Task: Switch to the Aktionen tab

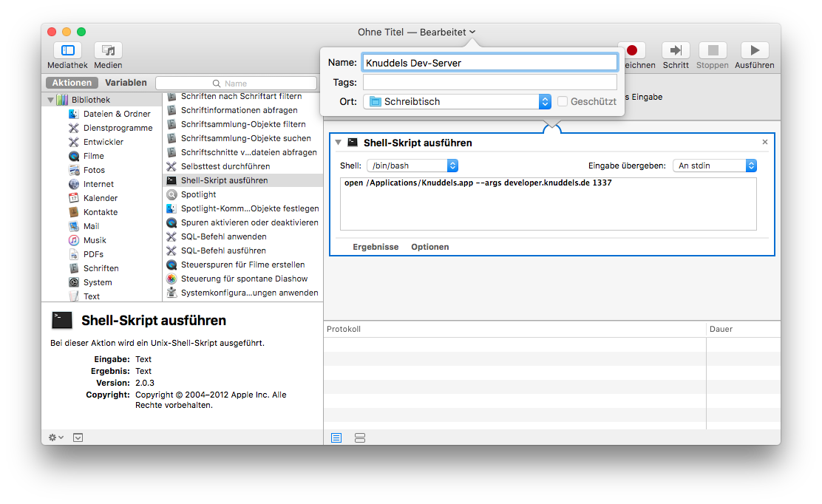Action: [72, 83]
